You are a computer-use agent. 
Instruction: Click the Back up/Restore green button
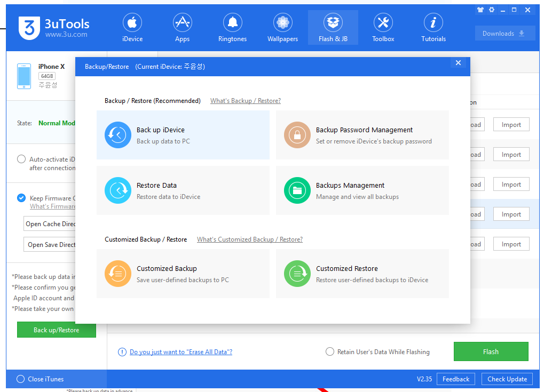(57, 330)
